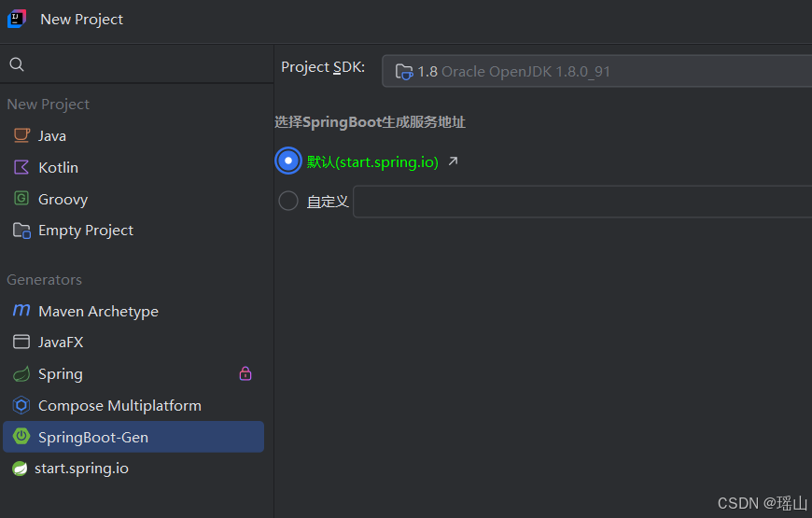
Task: Select the Groovy G icon
Action: [x=21, y=198]
